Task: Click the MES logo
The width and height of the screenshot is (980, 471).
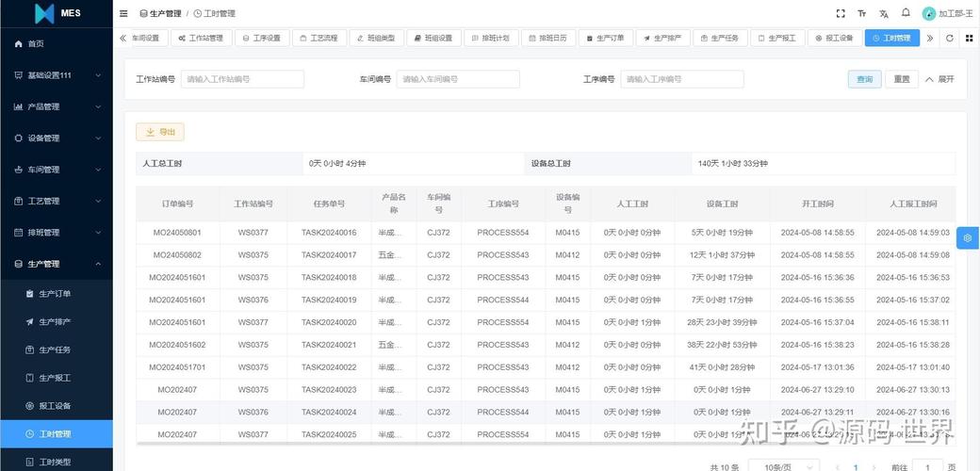Action: click(57, 13)
